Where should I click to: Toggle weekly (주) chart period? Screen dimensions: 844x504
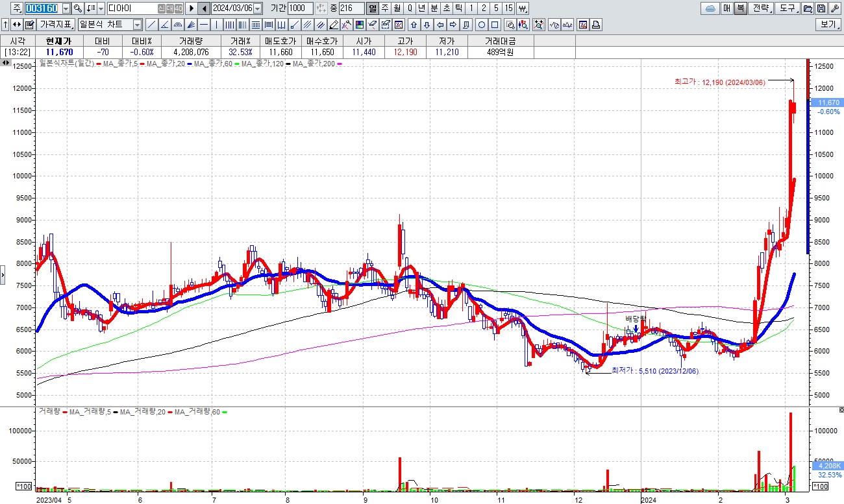click(385, 8)
